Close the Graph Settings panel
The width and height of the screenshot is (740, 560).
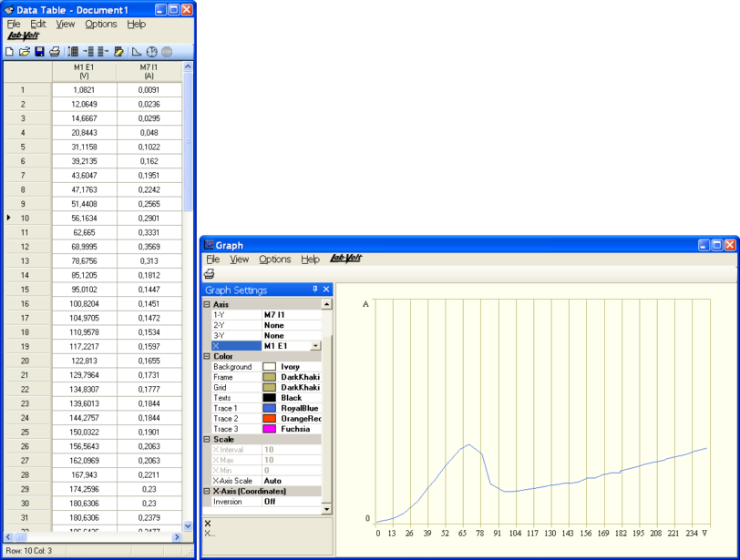pos(326,290)
